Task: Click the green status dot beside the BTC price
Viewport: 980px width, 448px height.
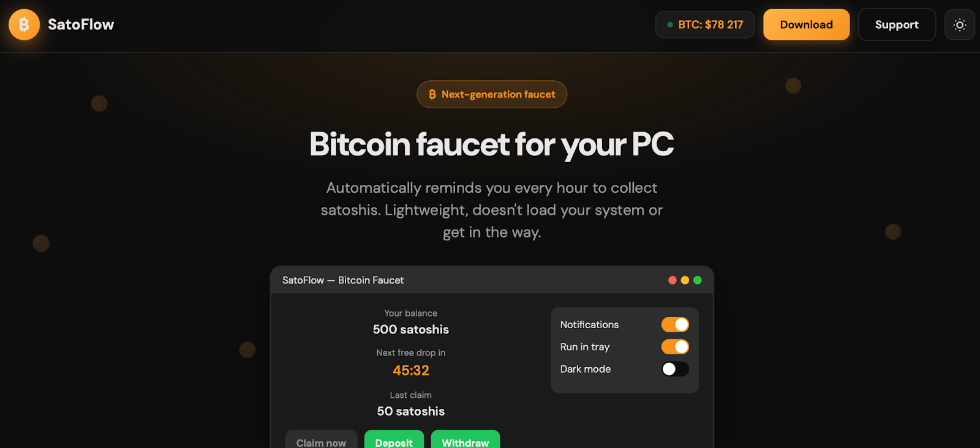Action: (x=670, y=25)
